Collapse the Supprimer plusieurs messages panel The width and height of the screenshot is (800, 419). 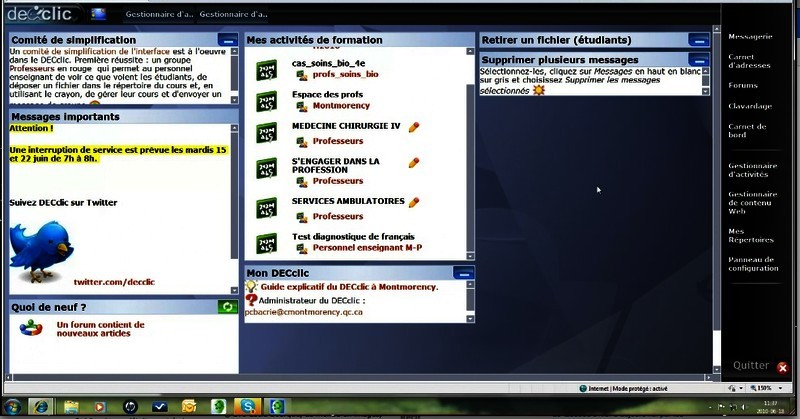pos(698,60)
